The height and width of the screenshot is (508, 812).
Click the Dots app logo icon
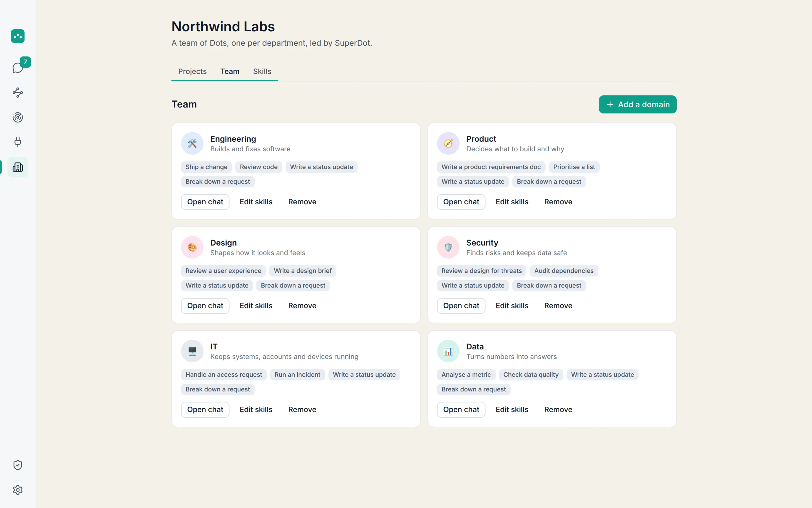point(18,36)
